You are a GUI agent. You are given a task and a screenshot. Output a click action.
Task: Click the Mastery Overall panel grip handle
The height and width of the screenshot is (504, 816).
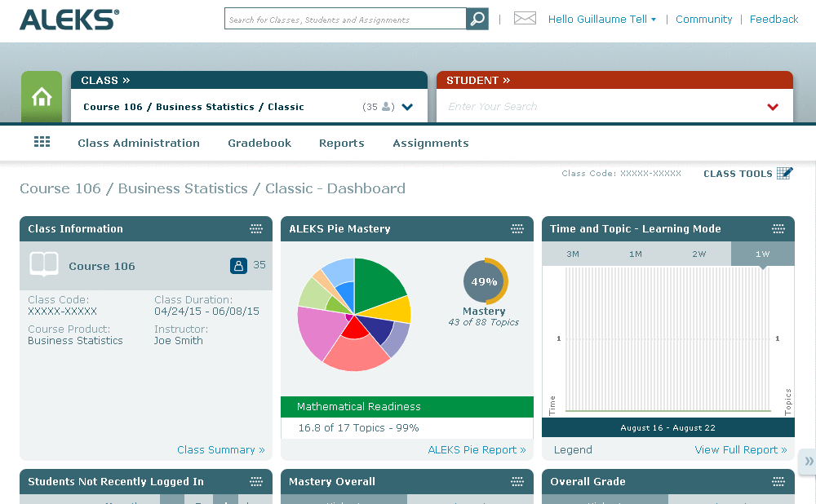pos(517,482)
